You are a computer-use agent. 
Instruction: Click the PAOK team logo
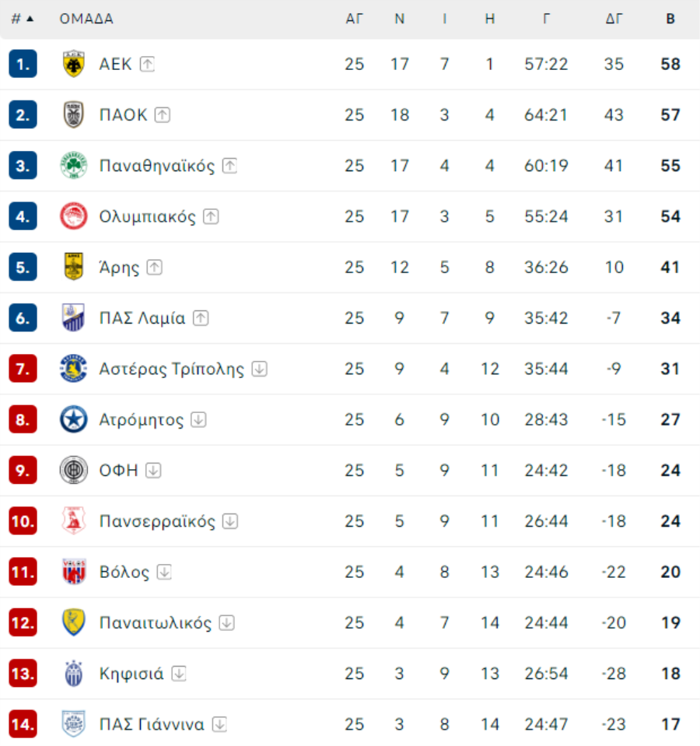coord(74,115)
